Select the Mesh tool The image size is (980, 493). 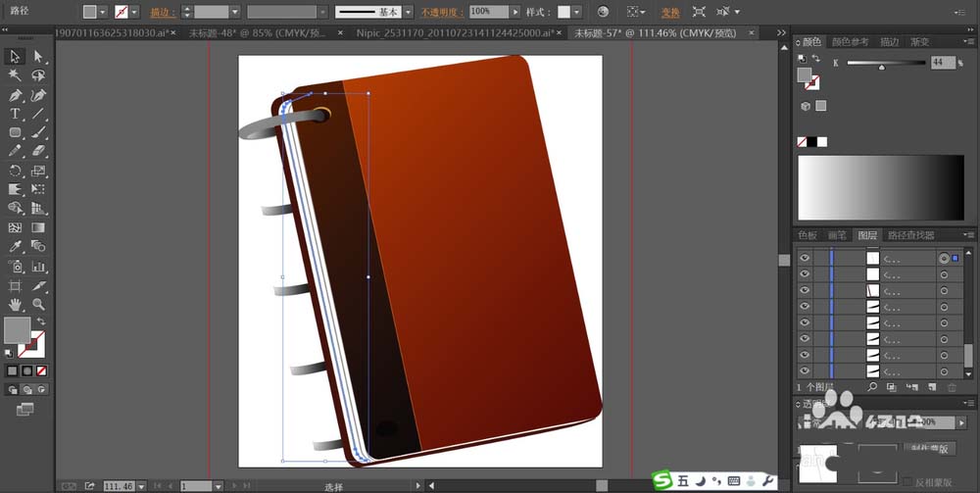(15, 227)
